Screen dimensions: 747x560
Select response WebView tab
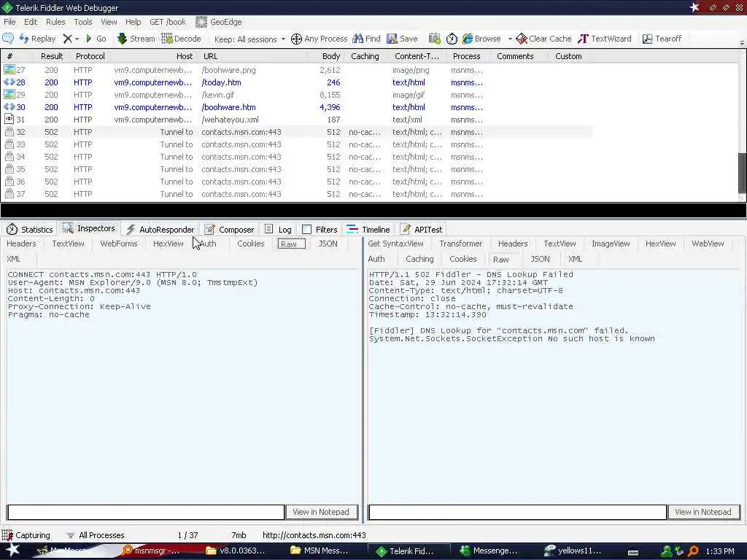coord(708,244)
